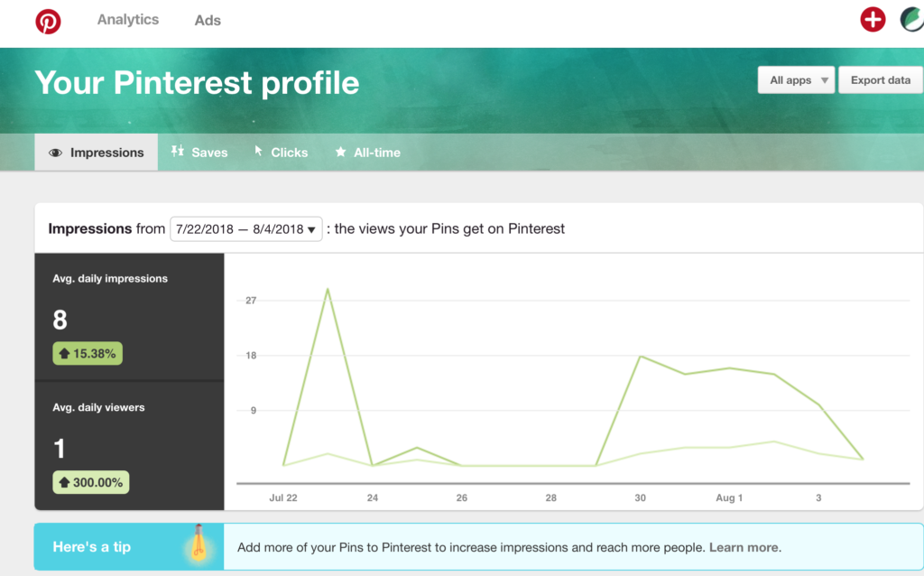Click the lightbulb icon in the tip banner

[200, 544]
